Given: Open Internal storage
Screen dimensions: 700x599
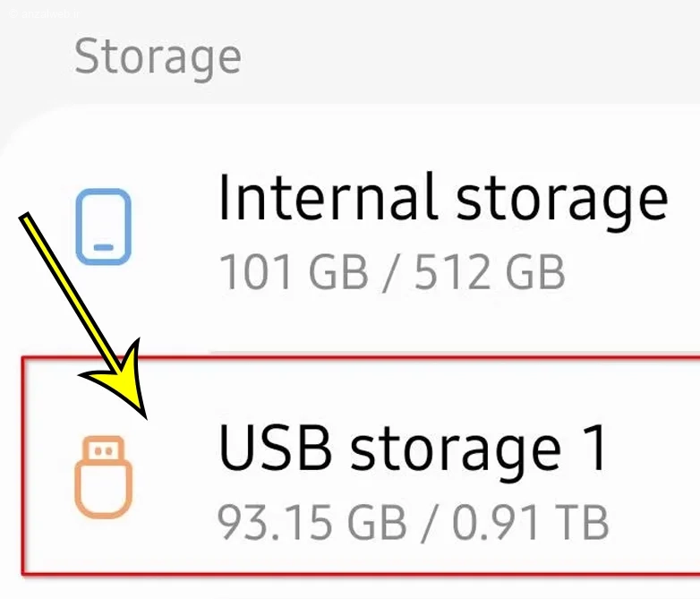Looking at the screenshot, I should (x=442, y=197).
